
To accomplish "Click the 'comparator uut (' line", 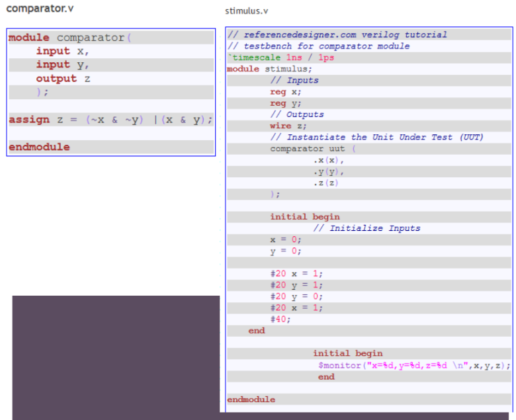I will [x=313, y=149].
